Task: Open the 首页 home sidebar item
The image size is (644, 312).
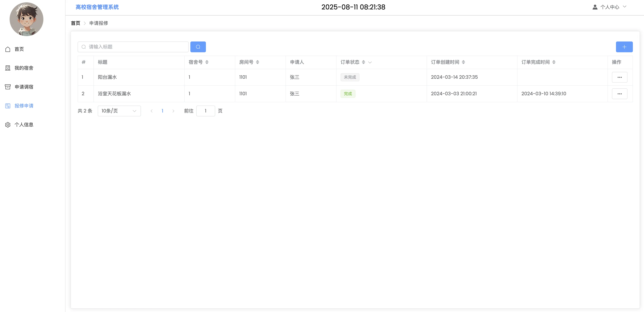Action: pyautogui.click(x=19, y=49)
